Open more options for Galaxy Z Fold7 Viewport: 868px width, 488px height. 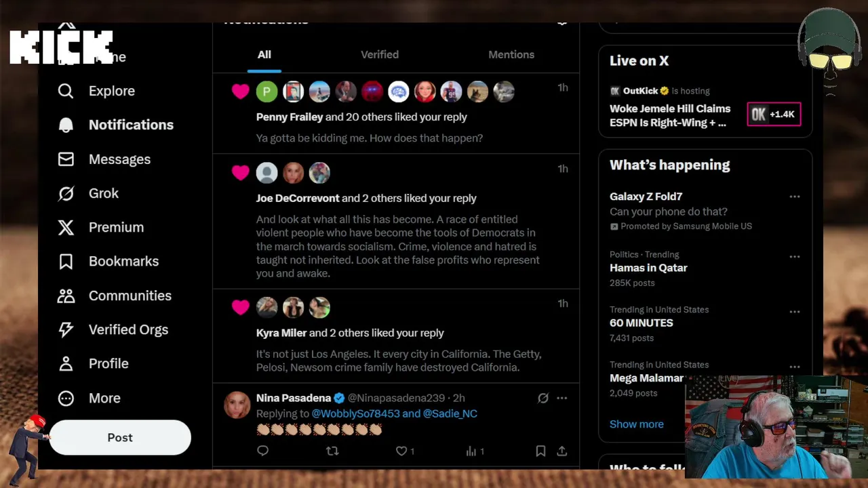795,197
